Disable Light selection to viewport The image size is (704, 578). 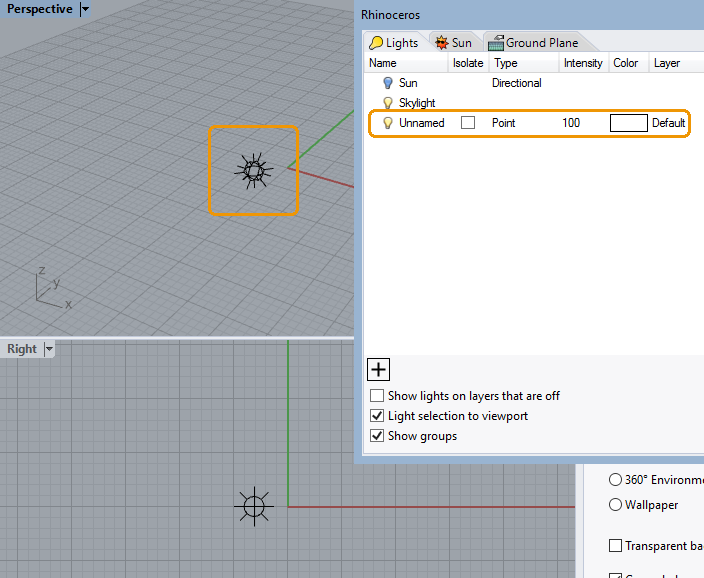coord(377,416)
